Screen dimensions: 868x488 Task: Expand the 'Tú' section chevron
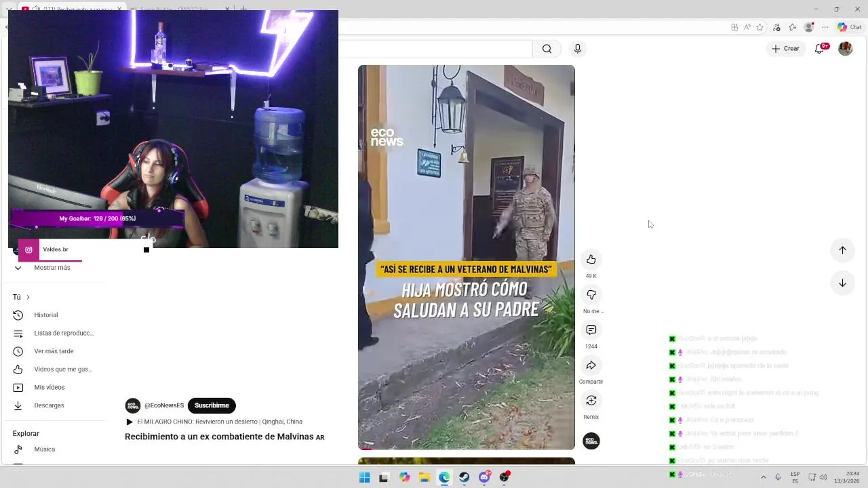[28, 297]
